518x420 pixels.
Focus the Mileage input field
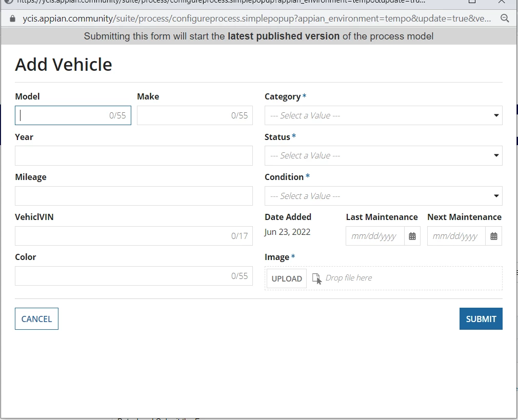[134, 196]
